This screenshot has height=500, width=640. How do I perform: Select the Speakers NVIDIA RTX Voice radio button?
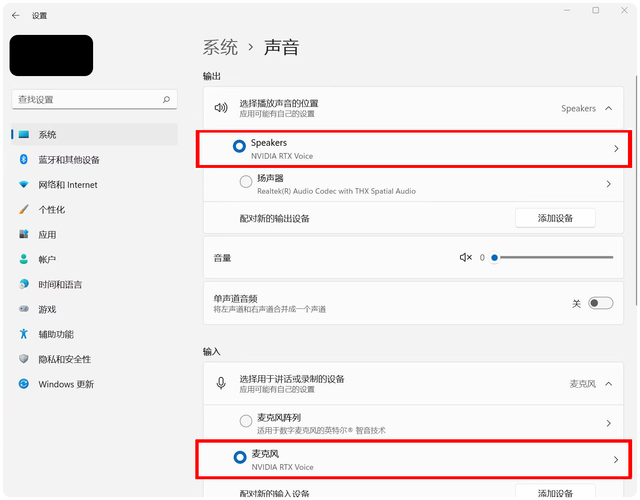point(239,146)
